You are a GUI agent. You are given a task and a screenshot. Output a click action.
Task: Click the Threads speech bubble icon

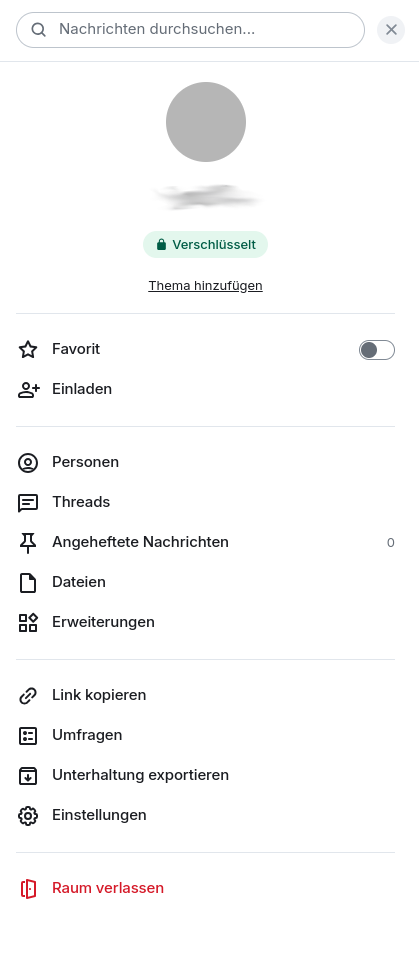pyautogui.click(x=28, y=503)
